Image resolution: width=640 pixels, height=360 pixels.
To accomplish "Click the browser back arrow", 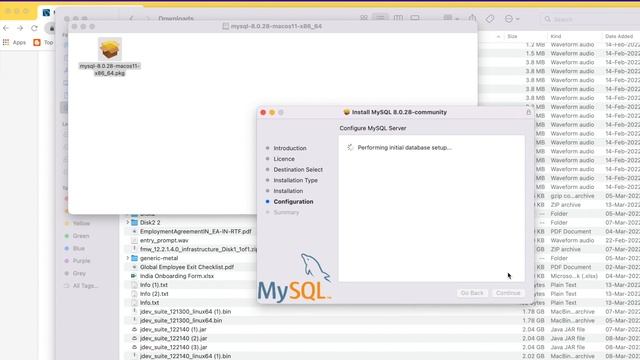I will point(6,28).
